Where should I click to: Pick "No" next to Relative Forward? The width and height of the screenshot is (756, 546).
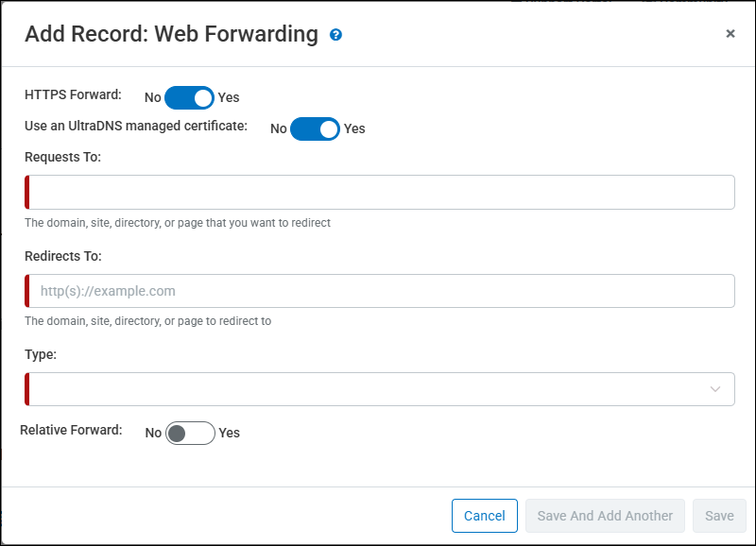pos(153,433)
